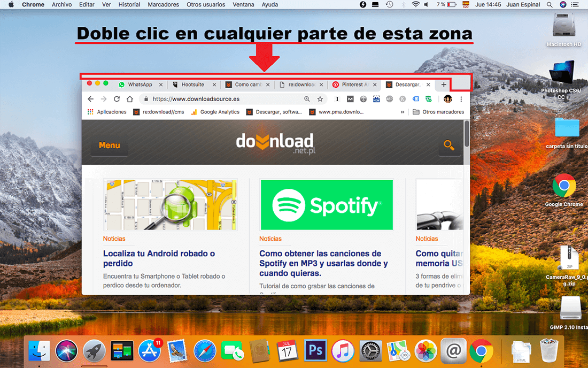This screenshot has width=588, height=368.
Task: Open the Chrome profile avatar
Action: [x=447, y=99]
